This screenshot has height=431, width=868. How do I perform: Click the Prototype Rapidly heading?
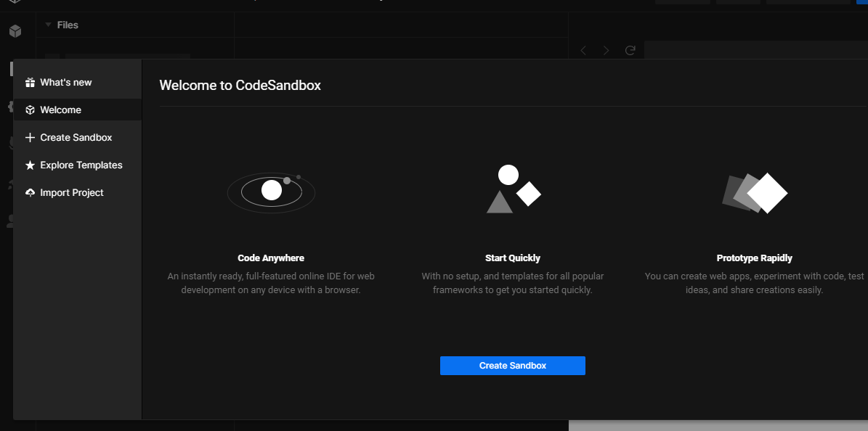pos(755,258)
